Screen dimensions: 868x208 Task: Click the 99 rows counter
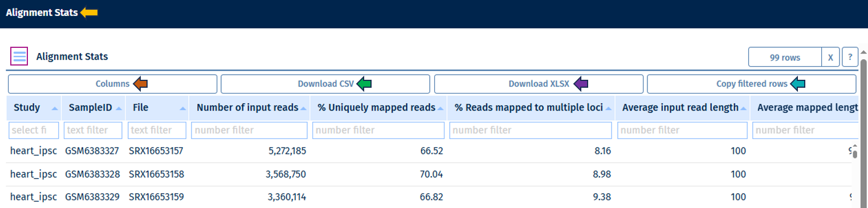[x=785, y=58]
